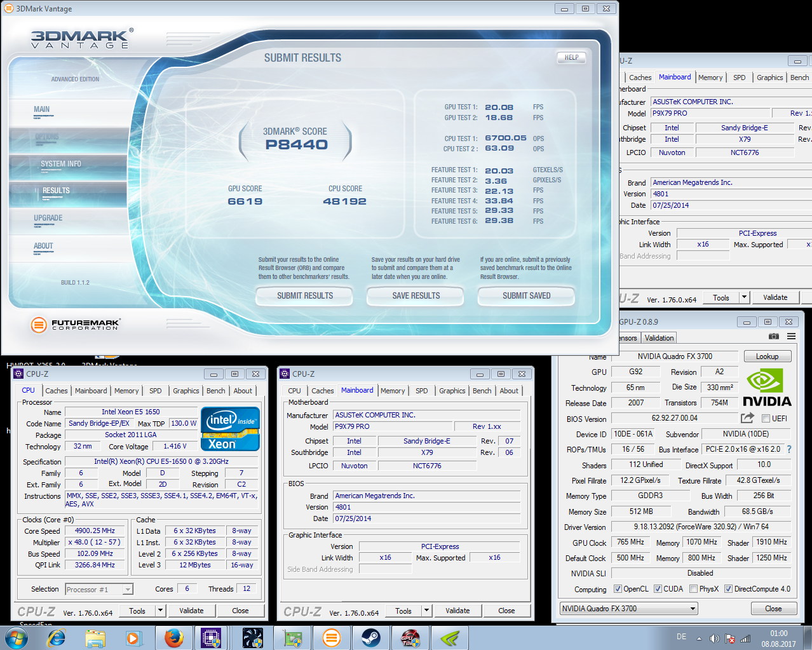This screenshot has height=650, width=812.
Task: Click the Intel Xeon inside logo in CPU-Z
Action: pyautogui.click(x=230, y=429)
